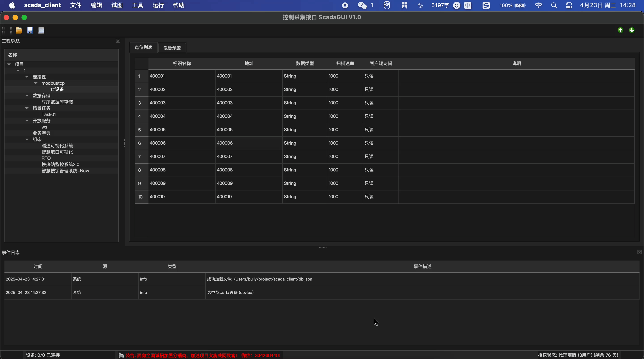This screenshot has height=359, width=644.
Task: Click the floppy disk save icon
Action: pos(30,30)
